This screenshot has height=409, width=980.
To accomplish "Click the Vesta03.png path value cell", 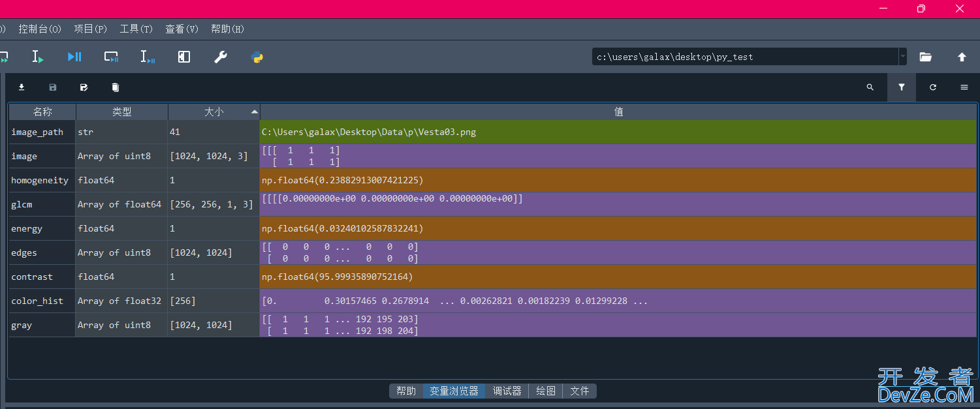I will pos(618,132).
